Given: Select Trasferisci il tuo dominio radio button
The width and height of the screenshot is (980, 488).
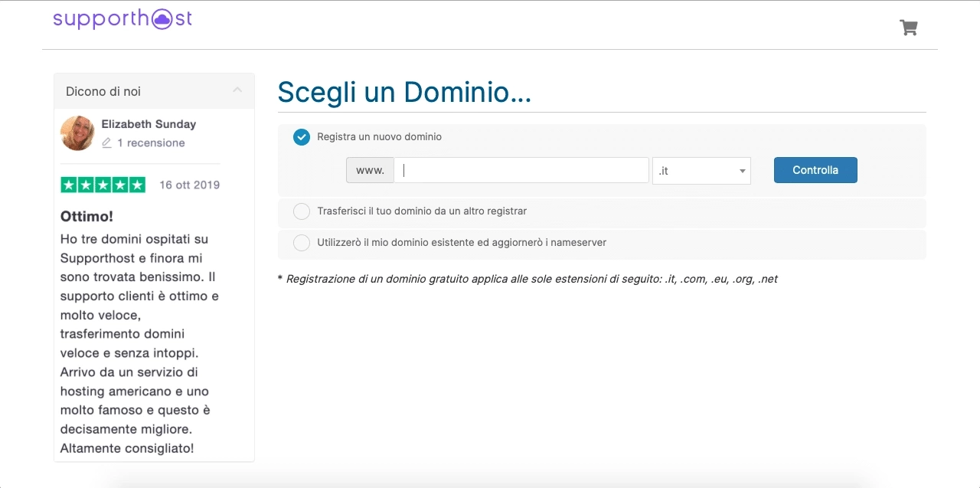Looking at the screenshot, I should point(302,211).
